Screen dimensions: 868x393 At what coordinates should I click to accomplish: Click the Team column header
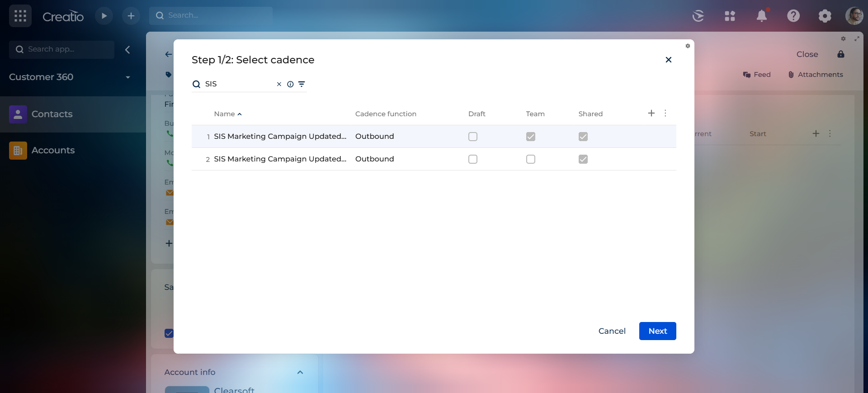[535, 114]
